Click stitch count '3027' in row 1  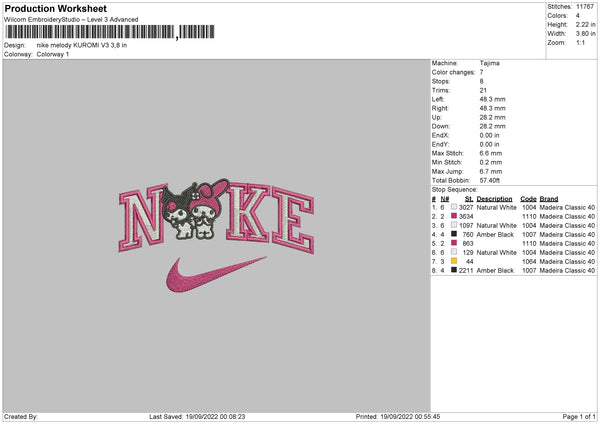pos(466,207)
